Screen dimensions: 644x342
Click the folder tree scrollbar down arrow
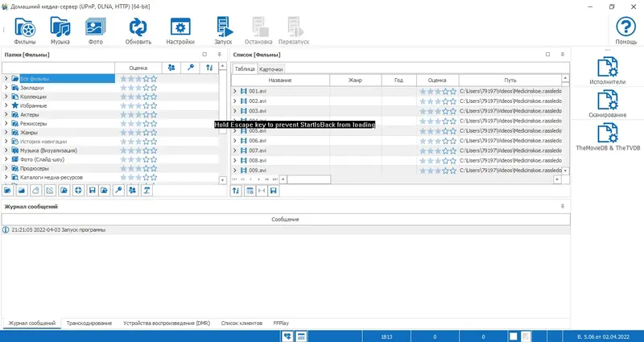222,180
